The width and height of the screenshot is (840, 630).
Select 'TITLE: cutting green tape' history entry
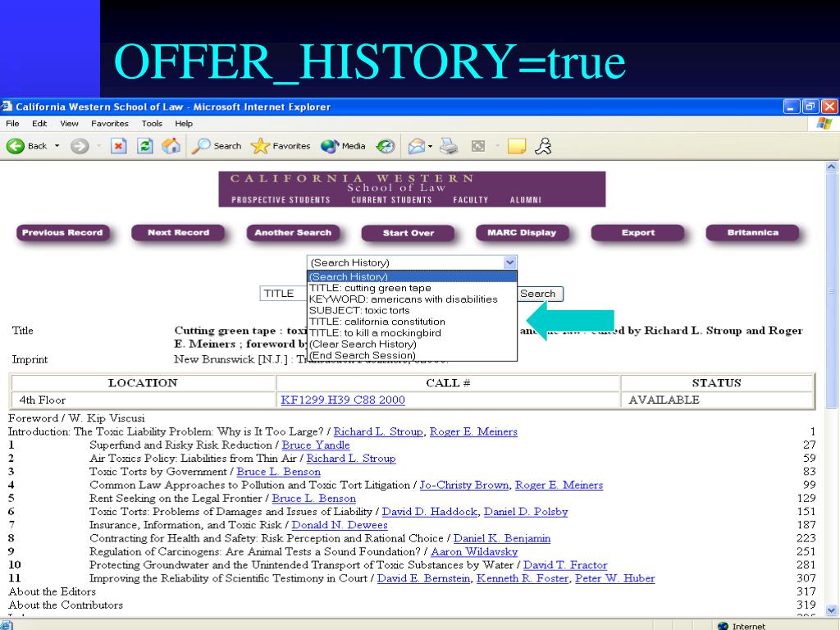412,288
